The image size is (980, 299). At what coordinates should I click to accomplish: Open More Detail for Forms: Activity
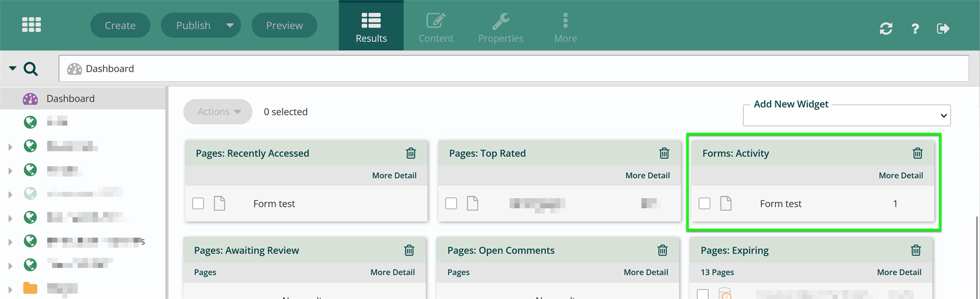(x=901, y=176)
